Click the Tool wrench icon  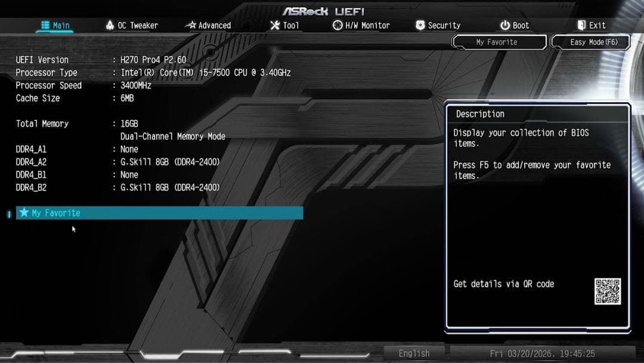tap(275, 25)
